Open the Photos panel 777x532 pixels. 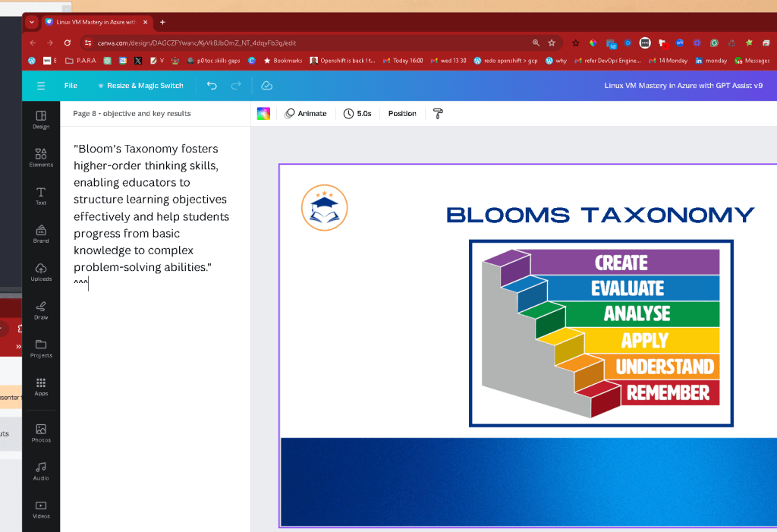click(x=41, y=433)
